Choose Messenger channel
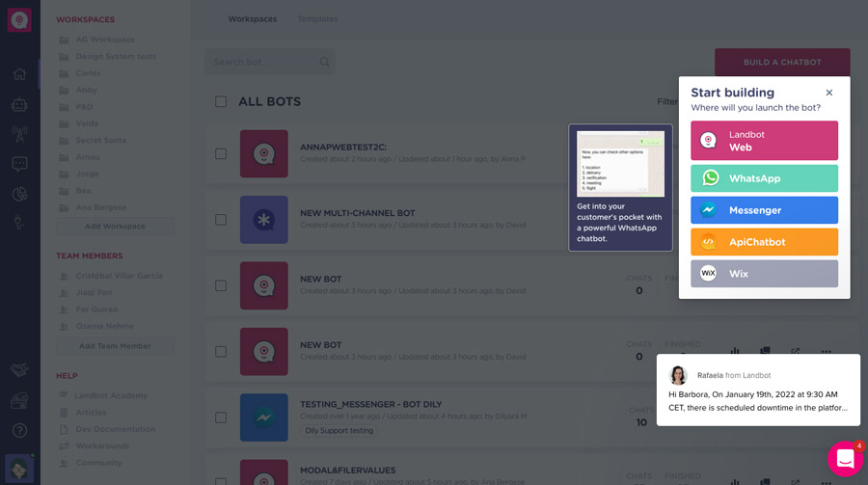The image size is (868, 485). tap(764, 210)
